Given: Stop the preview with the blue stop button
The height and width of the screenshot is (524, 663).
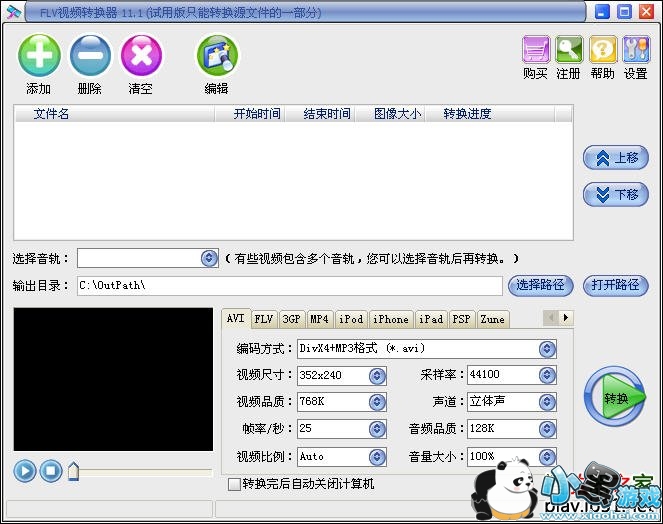Looking at the screenshot, I should tap(51, 471).
